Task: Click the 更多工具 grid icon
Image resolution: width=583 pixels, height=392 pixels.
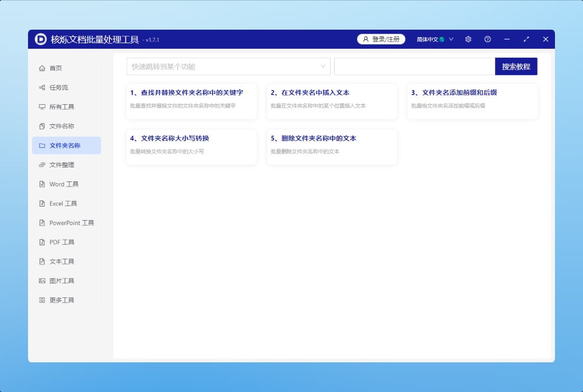Action: [x=42, y=300]
